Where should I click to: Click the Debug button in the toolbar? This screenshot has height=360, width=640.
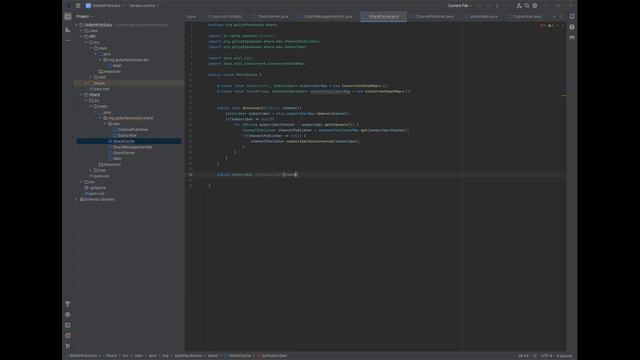(488, 6)
